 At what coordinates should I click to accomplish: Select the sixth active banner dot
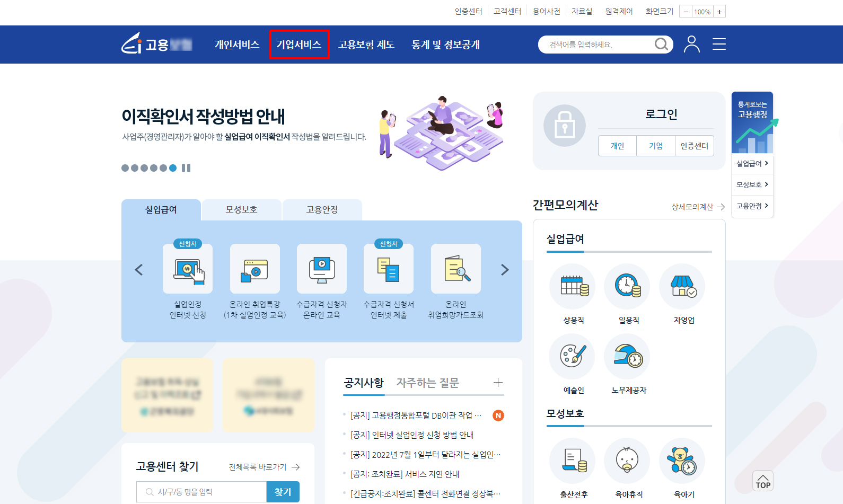(x=173, y=168)
